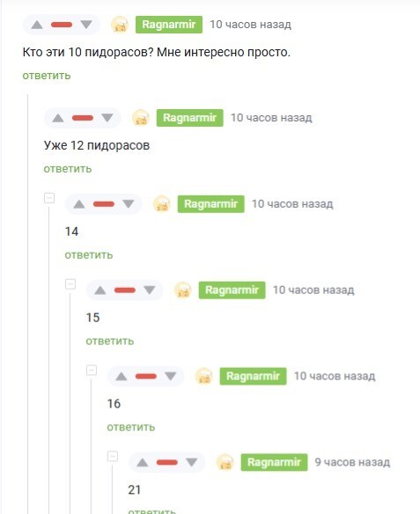Upvote the comment reading '14'
Screen dimensions: 420x514
coord(79,204)
